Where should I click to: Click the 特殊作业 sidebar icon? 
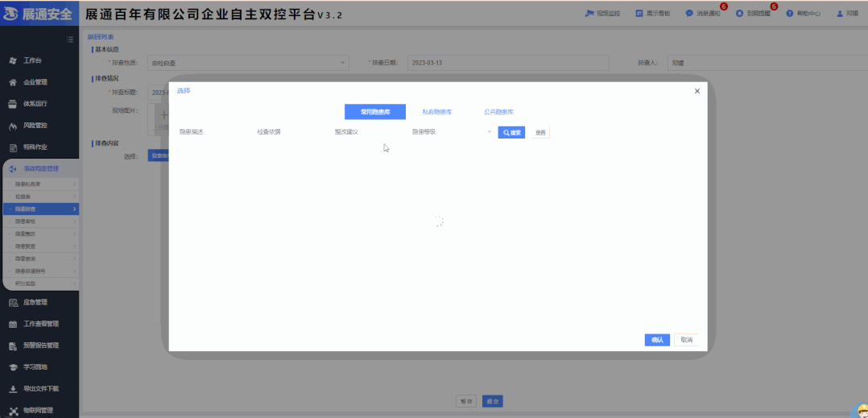13,147
